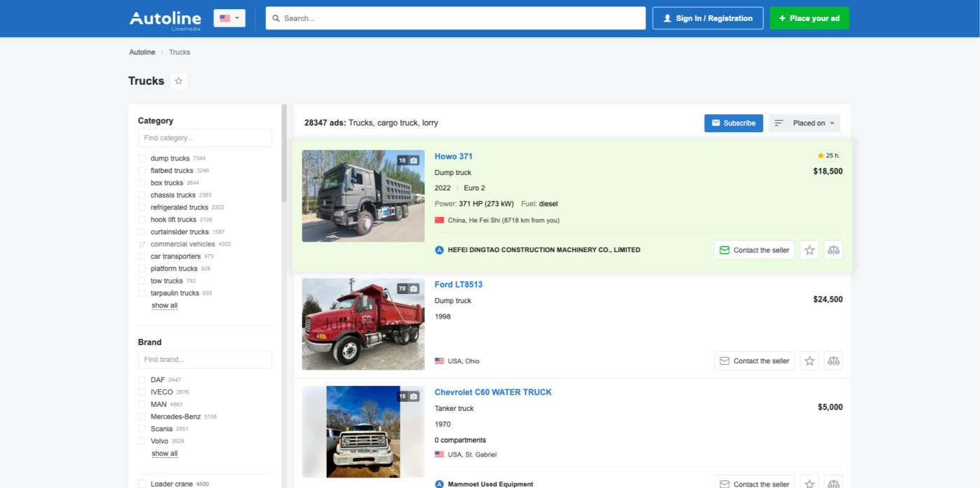Open the Autoline breadcrumb link
The image size is (980, 488).
coord(142,53)
